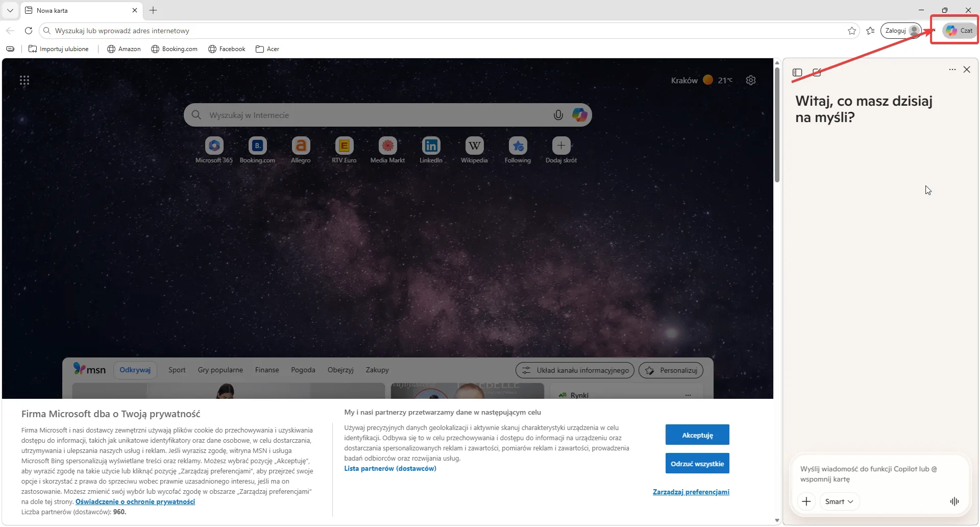Open the Smart mode dropdown

pyautogui.click(x=839, y=502)
